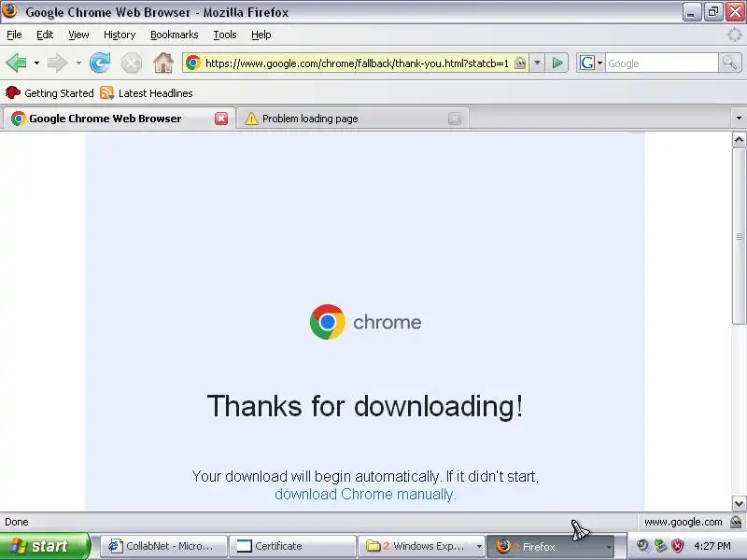
Task: Expand the Windows Explorer group dropdown arrow
Action: pos(479,546)
